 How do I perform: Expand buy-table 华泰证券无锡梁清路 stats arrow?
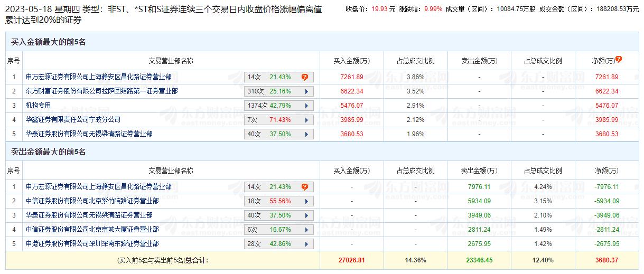point(306,134)
